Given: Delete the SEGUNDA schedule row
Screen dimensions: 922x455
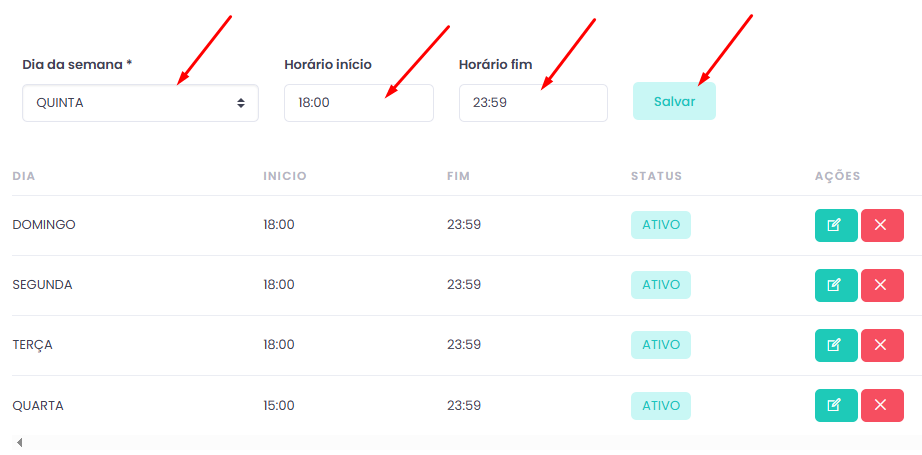Looking at the screenshot, I should (881, 285).
